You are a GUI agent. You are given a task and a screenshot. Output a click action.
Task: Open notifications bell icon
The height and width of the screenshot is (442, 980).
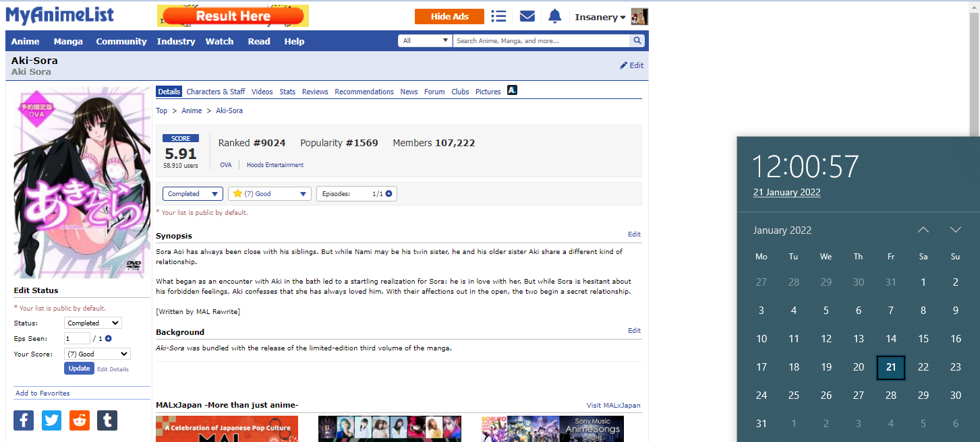pyautogui.click(x=554, y=17)
